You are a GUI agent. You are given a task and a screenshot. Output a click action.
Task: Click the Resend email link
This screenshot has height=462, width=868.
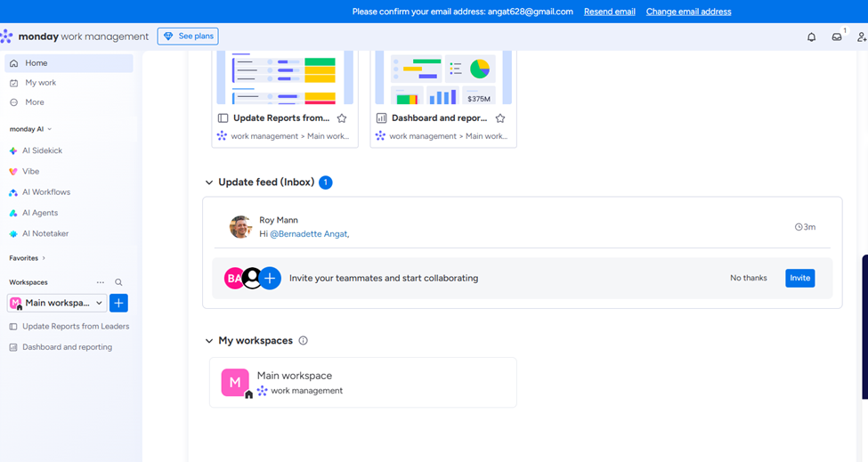pos(610,12)
